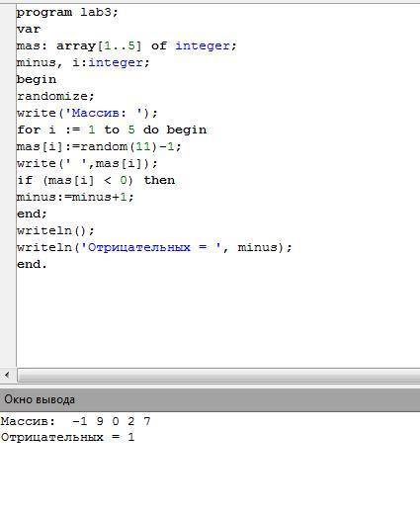Click the 'Окно вывода' panel header

pos(210,399)
